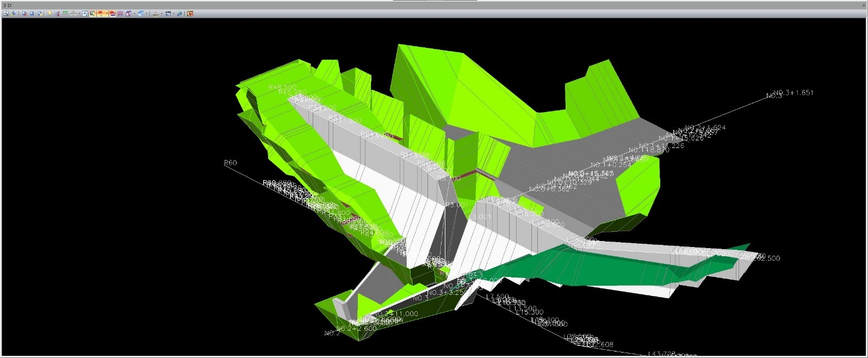This screenshot has width=868, height=358.
Task: Click the framed cloud view button
Action: (x=85, y=13)
